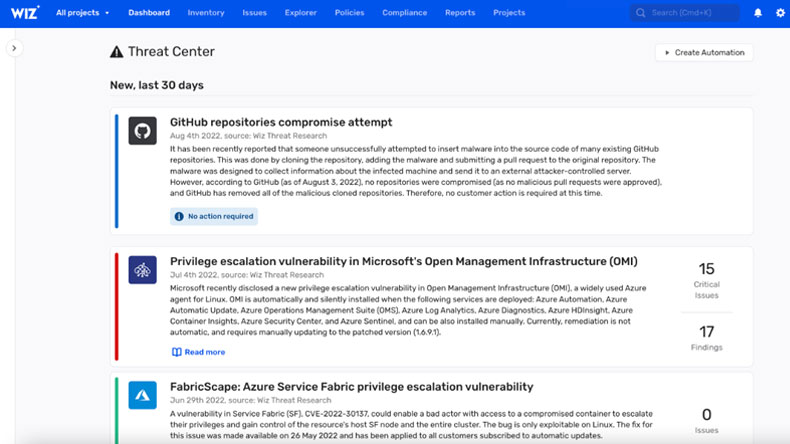Expand the All projects dropdown
The height and width of the screenshot is (444, 790).
[x=82, y=13]
